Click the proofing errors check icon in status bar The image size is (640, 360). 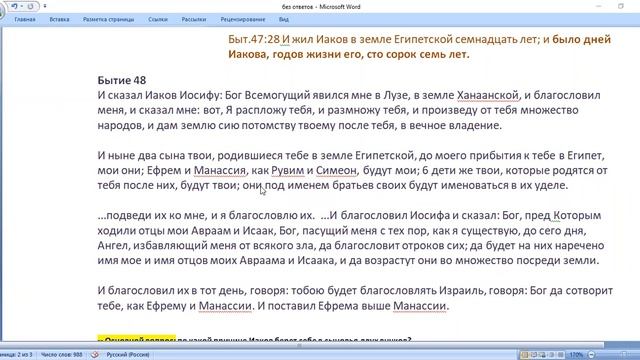[x=95, y=355]
